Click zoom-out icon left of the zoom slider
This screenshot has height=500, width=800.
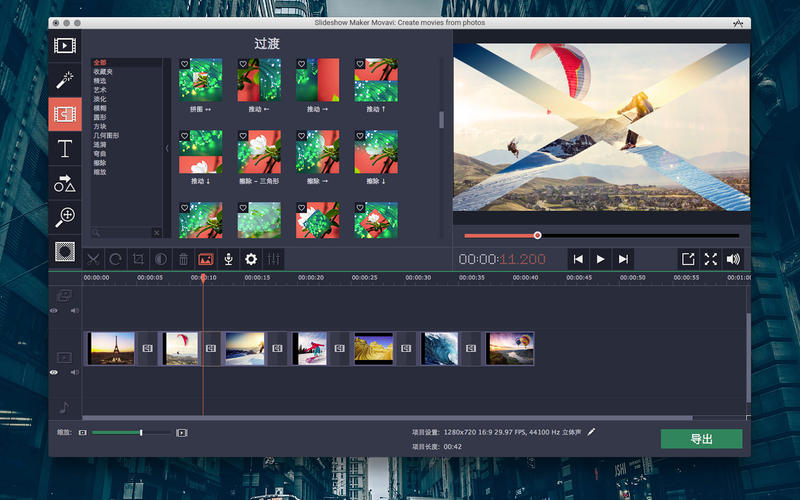(x=83, y=433)
